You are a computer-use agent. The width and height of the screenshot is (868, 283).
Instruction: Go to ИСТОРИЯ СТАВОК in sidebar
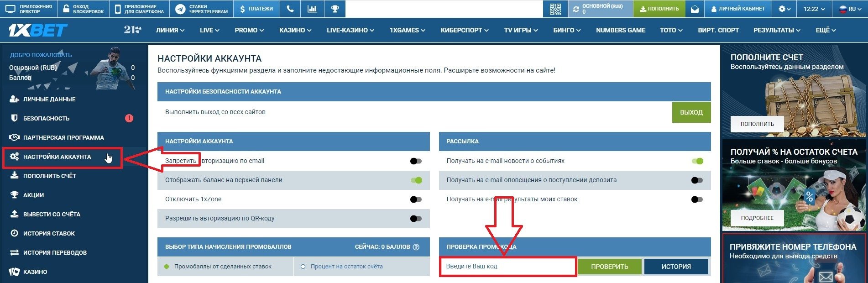[x=49, y=233]
